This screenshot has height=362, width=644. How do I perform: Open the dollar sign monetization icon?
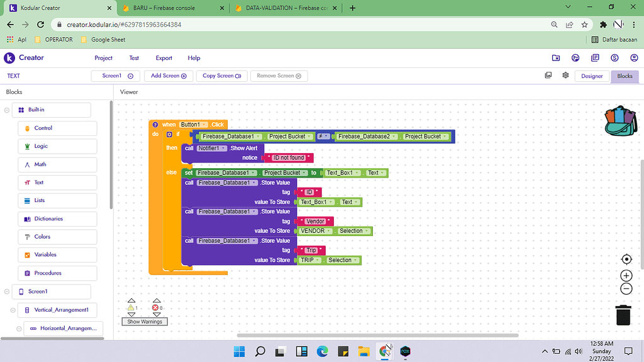(x=614, y=58)
